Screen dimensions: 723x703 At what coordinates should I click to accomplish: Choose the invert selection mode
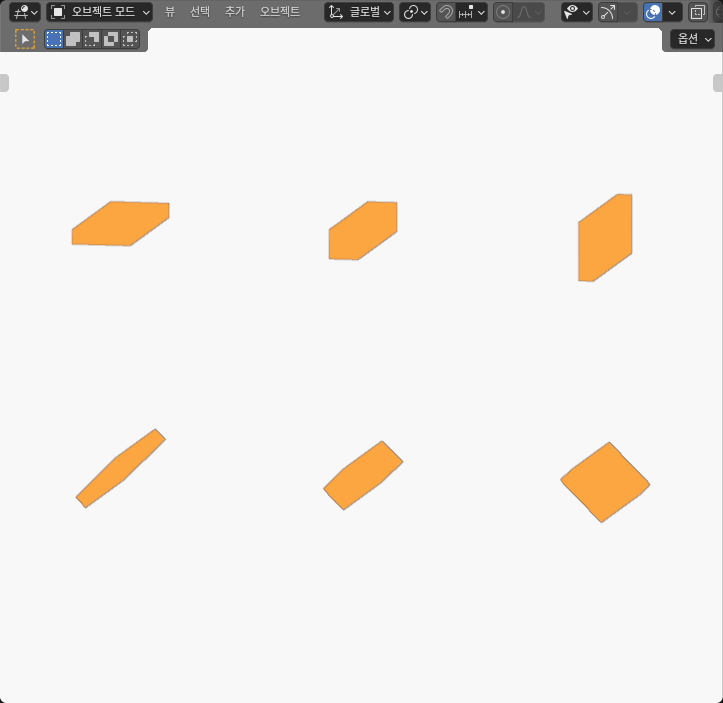[x=111, y=39]
